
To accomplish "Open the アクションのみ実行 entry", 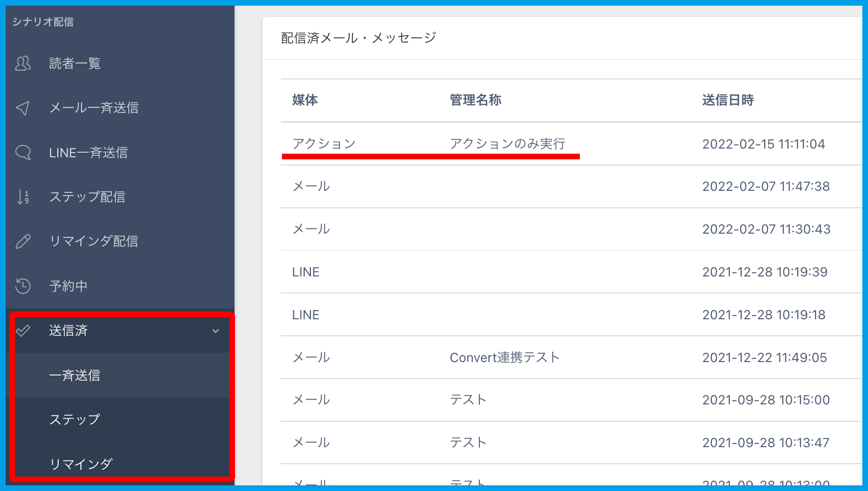I will click(507, 144).
